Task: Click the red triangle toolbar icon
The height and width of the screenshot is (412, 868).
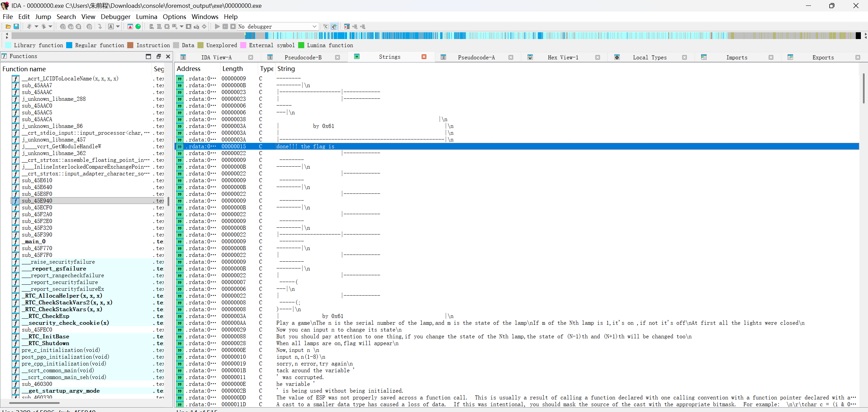Action: pos(130,26)
